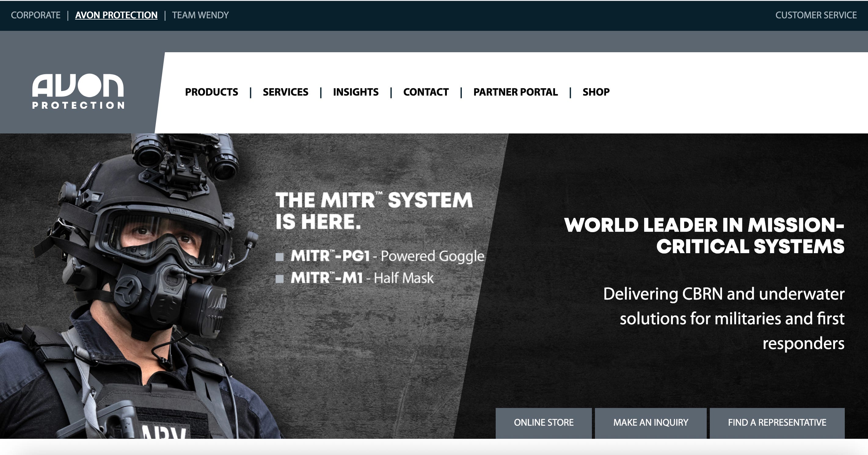This screenshot has width=868, height=455.
Task: Open the Partner Portal link
Action: 515,92
